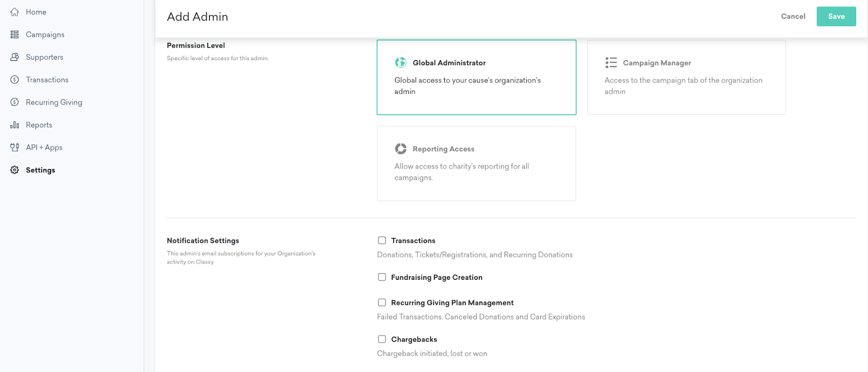Enable the Transactions notification checkbox

tap(382, 240)
